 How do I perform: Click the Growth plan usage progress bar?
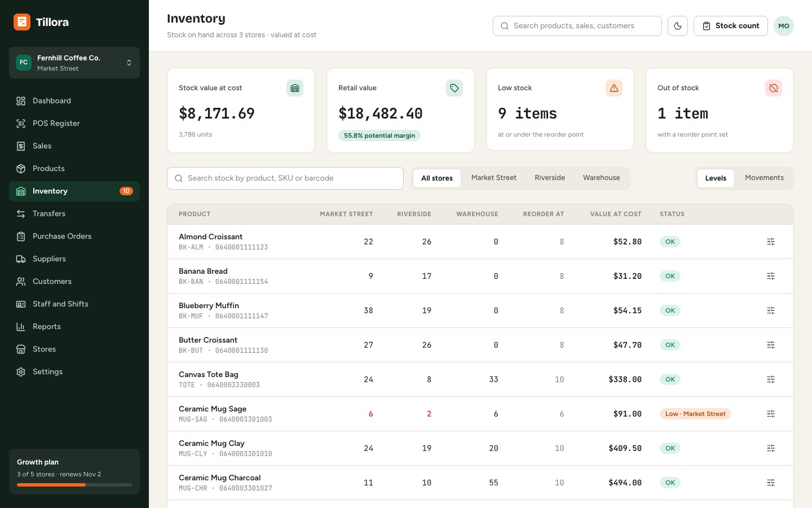(74, 485)
